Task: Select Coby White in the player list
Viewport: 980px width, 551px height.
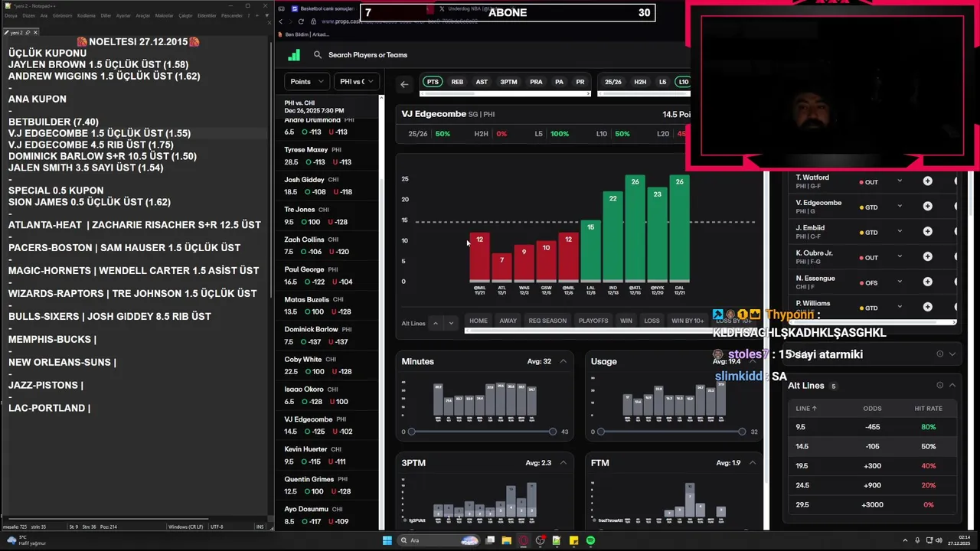Action: (x=328, y=365)
